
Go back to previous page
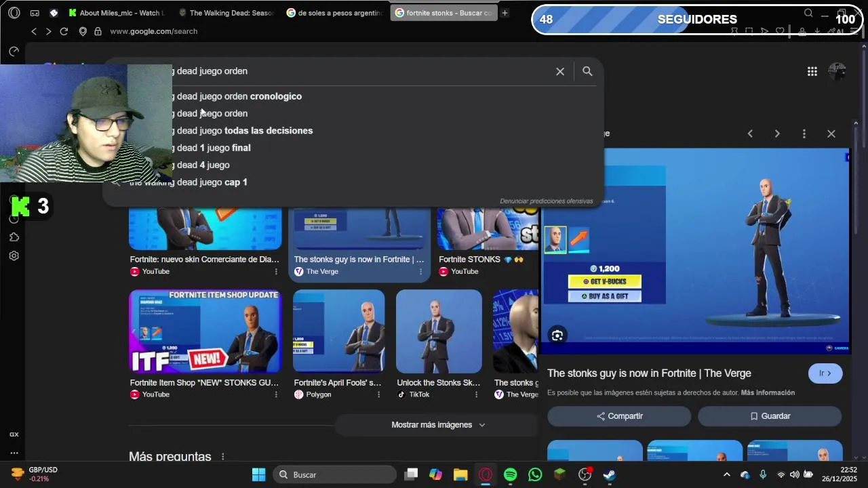coord(34,31)
